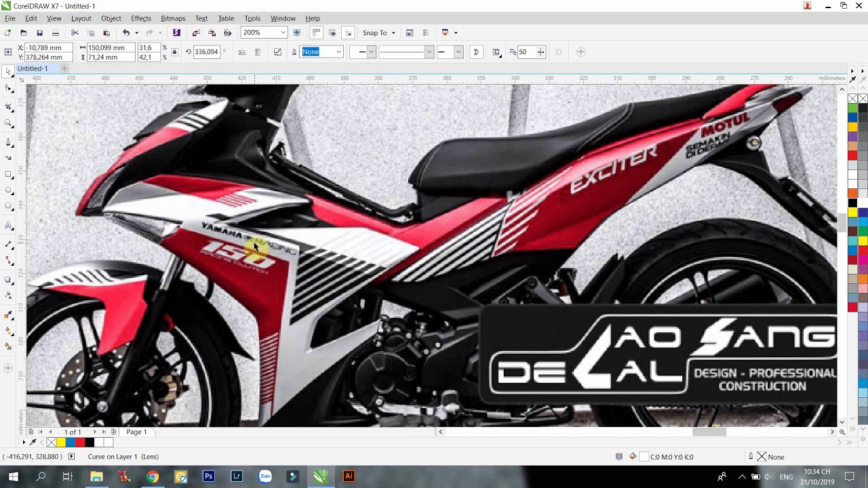The height and width of the screenshot is (488, 868).
Task: Open the File menu
Action: tap(10, 18)
